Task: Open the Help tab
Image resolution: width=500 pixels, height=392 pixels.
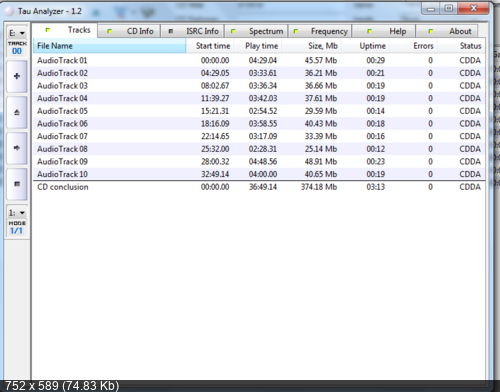Action: coord(384,31)
